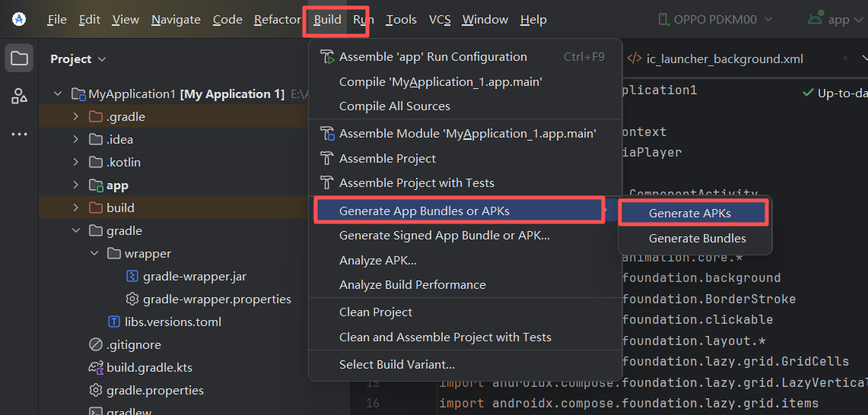Click Analyze APK... menu entry
868x415 pixels.
point(377,260)
